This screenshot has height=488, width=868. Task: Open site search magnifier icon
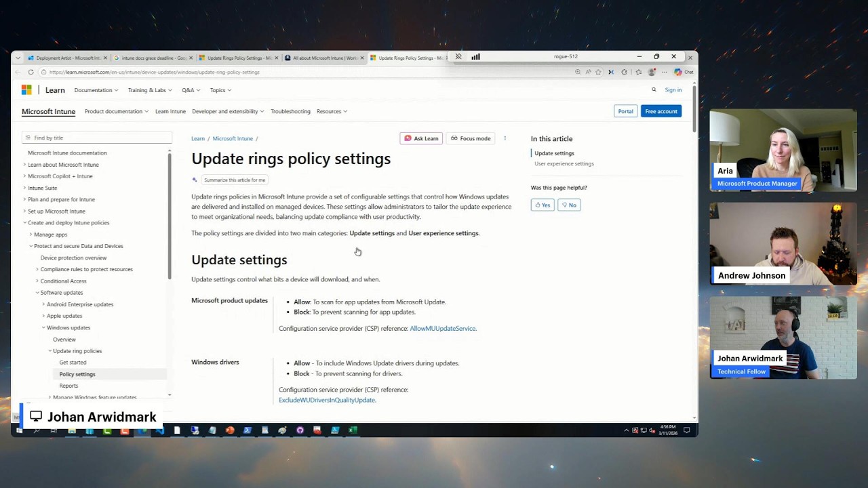[654, 89]
